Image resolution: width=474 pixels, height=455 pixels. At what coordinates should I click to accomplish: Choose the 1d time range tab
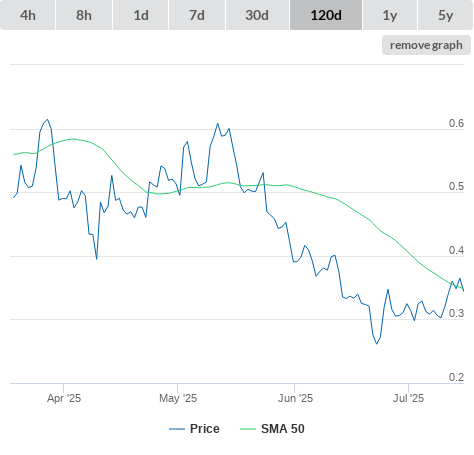pyautogui.click(x=141, y=15)
